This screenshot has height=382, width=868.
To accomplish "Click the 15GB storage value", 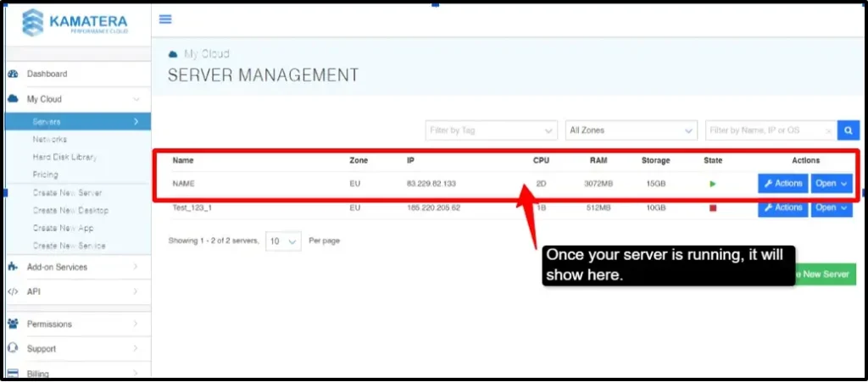I will 655,184.
